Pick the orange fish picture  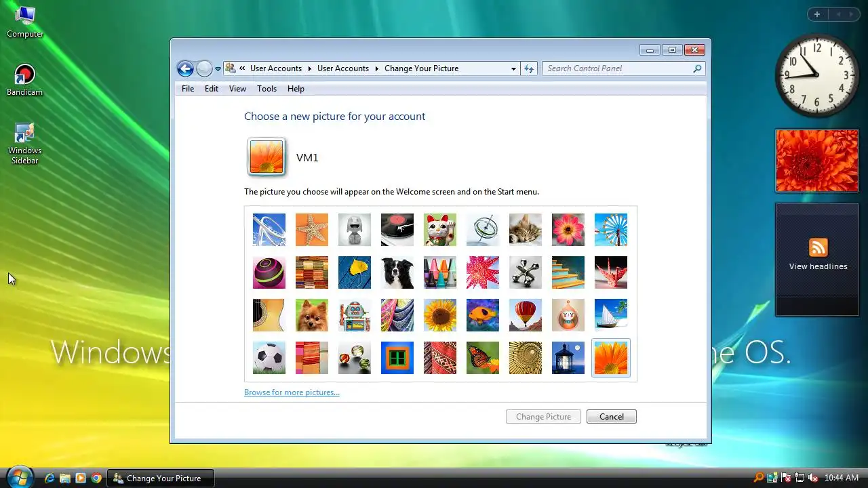[x=483, y=315]
